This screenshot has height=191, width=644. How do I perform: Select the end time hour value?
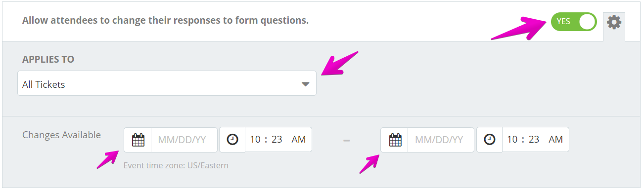point(512,140)
